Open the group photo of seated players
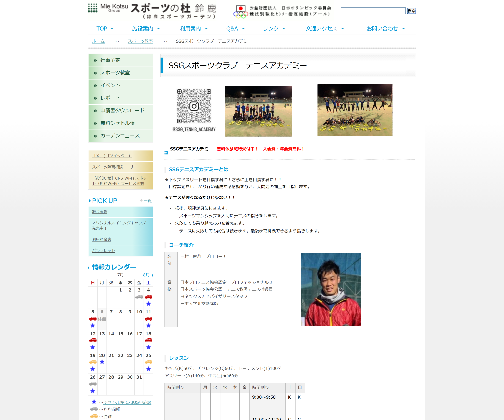This screenshot has width=504, height=420. (x=258, y=111)
